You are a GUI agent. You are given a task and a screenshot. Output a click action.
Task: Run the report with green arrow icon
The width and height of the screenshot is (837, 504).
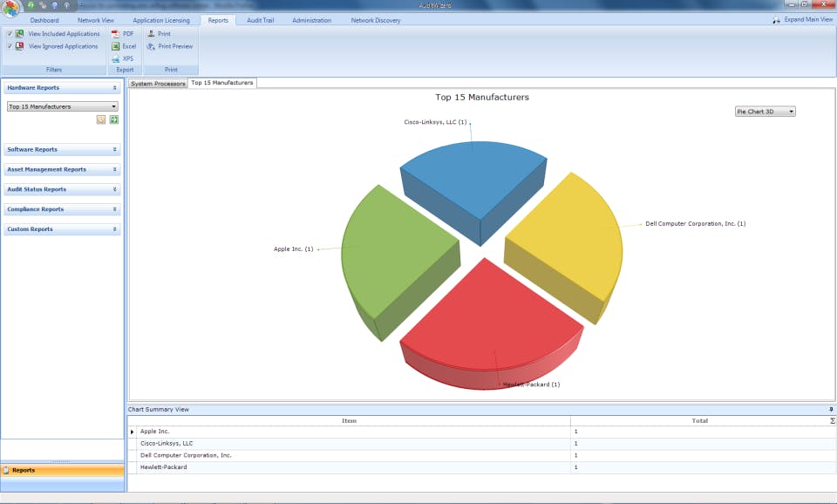pyautogui.click(x=113, y=119)
